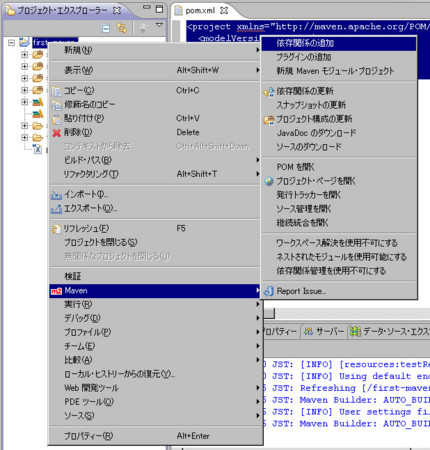Click the 依存関係の更新 icon
430x450 pixels.
tap(269, 92)
